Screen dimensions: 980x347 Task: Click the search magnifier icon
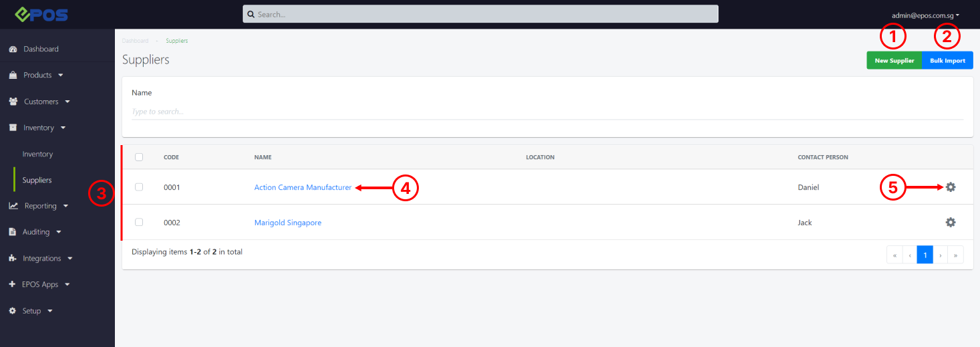click(251, 14)
